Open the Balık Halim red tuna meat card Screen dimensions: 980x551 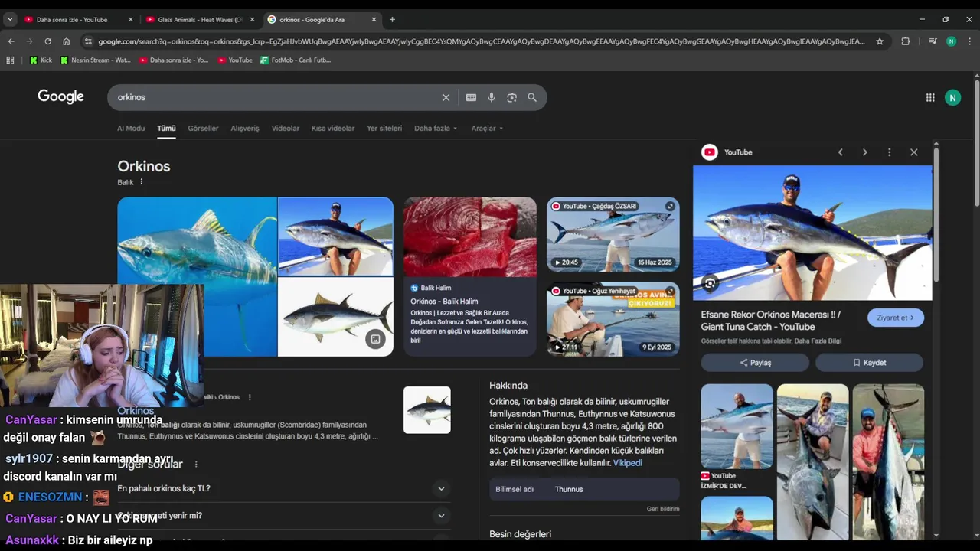470,276
